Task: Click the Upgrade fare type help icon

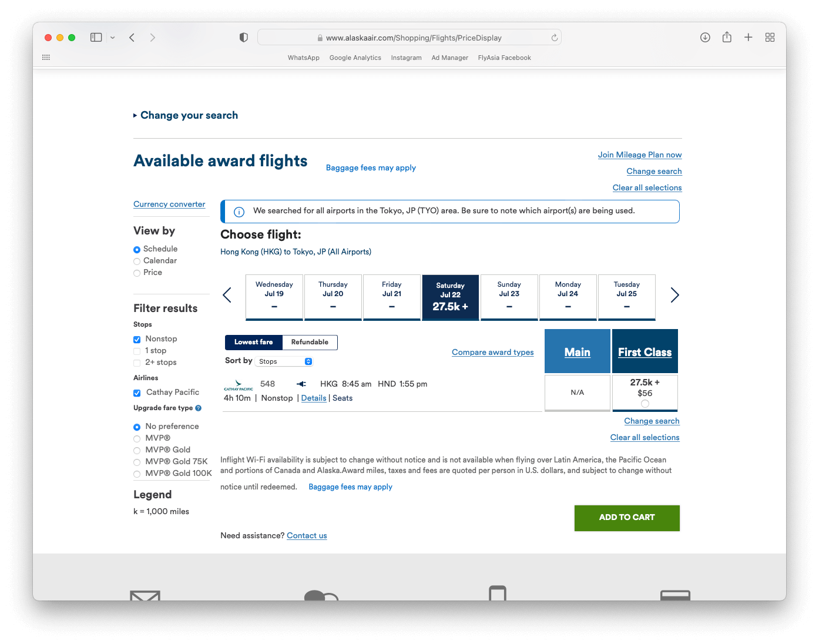Action: tap(199, 408)
